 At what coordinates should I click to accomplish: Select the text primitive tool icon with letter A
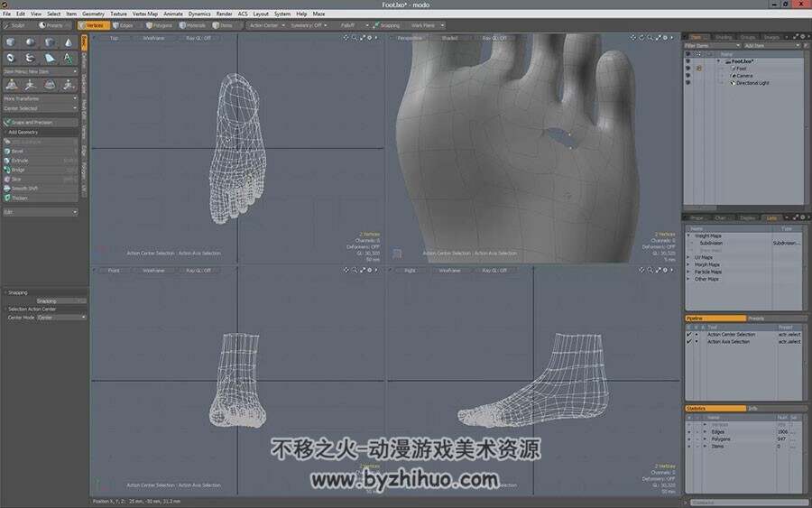(x=68, y=58)
